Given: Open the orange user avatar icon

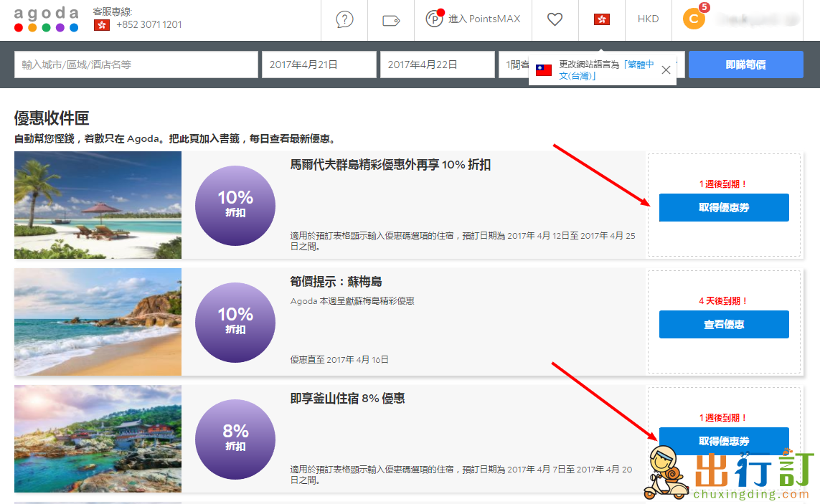Looking at the screenshot, I should (x=694, y=19).
